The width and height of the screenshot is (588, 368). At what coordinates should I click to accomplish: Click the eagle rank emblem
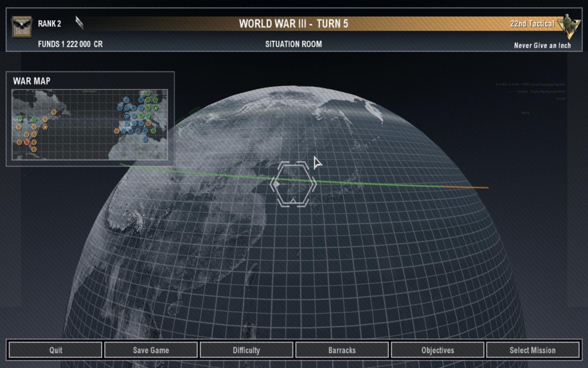pos(21,26)
